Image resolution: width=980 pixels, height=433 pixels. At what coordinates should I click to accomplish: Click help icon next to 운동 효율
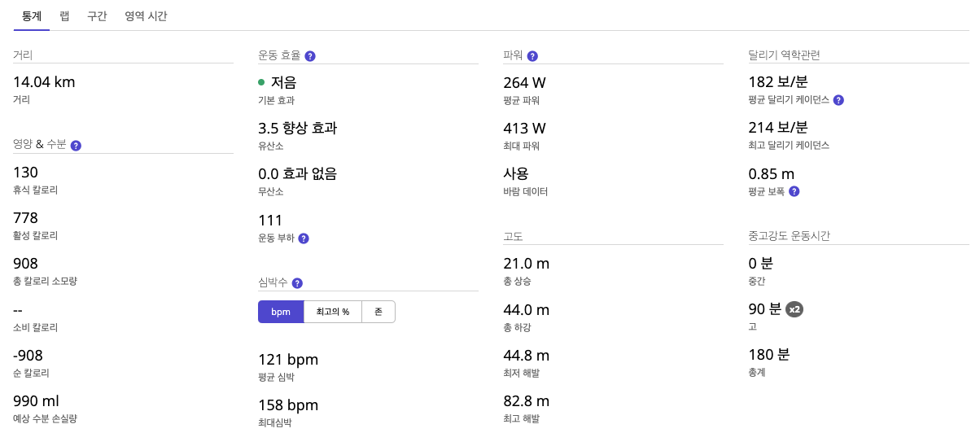pyautogui.click(x=310, y=56)
